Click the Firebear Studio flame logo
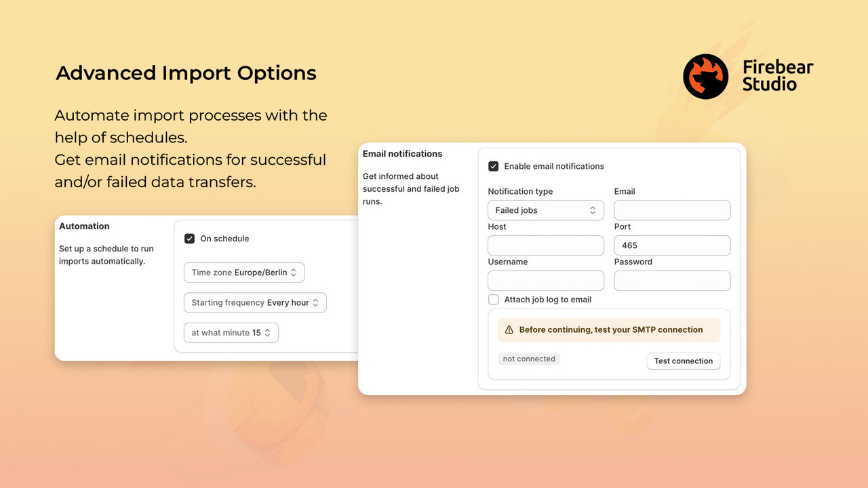This screenshot has width=868, height=488. (x=705, y=76)
